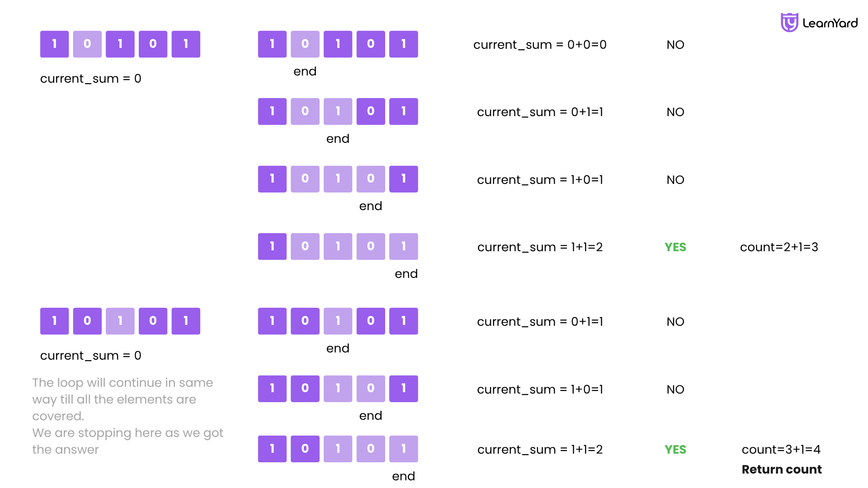Click the NO label in the first row
Image resolution: width=868 pixels, height=488 pixels.
(x=675, y=45)
